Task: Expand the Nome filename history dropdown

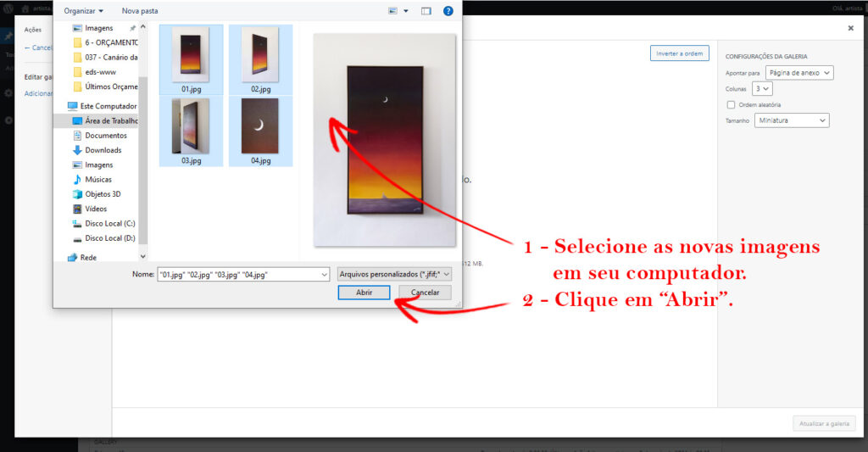Action: click(x=324, y=274)
